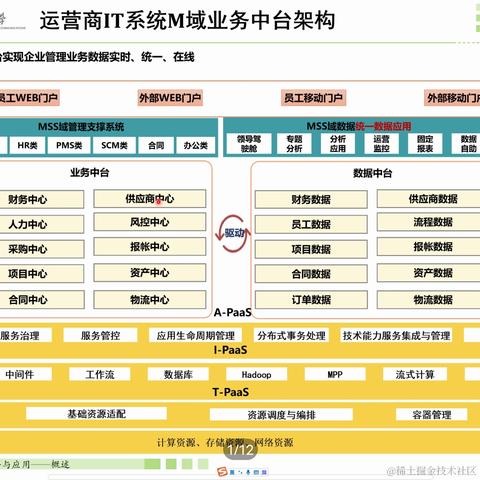Click the 运营监控 box
The height and width of the screenshot is (480, 480).
[381, 144]
